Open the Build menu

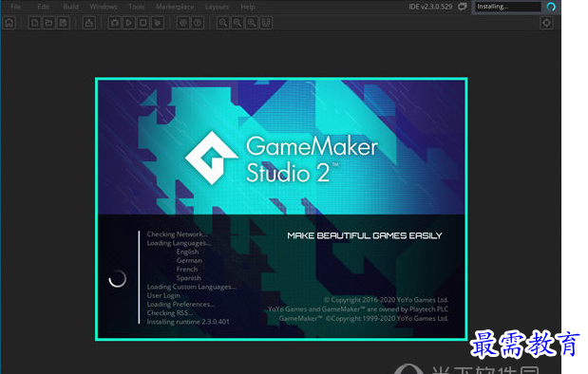tap(71, 7)
